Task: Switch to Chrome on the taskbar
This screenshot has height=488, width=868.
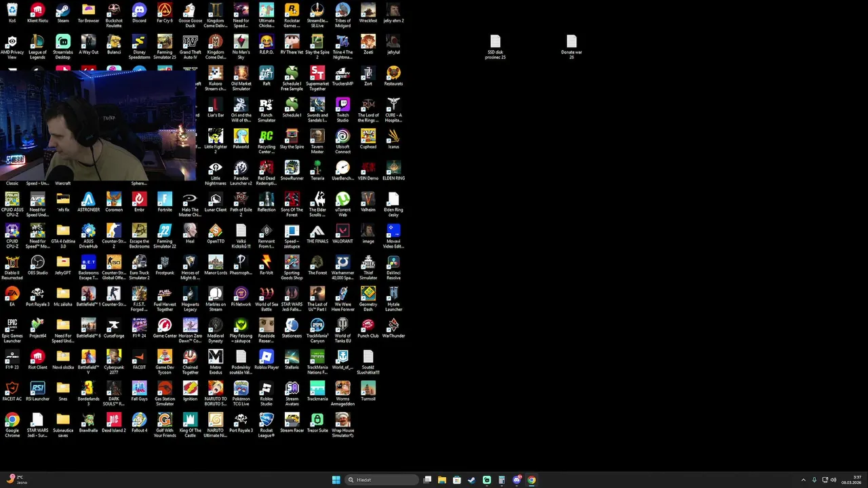Action: [x=532, y=480]
